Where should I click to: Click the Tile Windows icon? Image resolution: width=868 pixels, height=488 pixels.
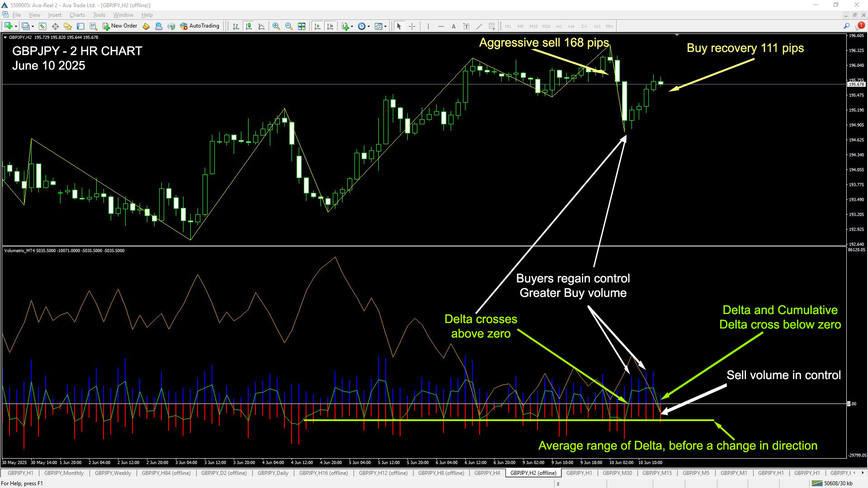pyautogui.click(x=302, y=26)
